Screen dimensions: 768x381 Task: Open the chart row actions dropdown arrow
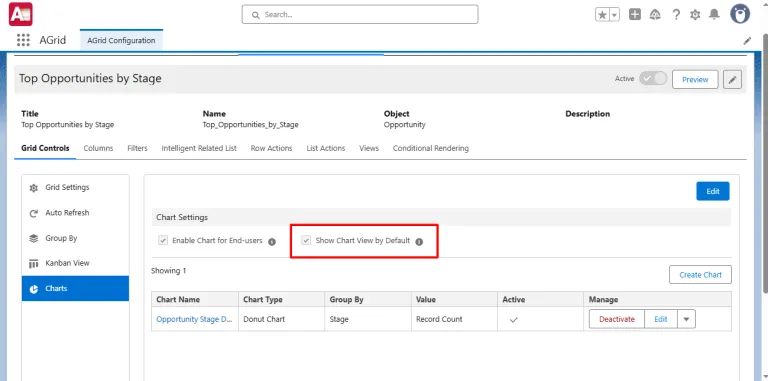pos(686,319)
